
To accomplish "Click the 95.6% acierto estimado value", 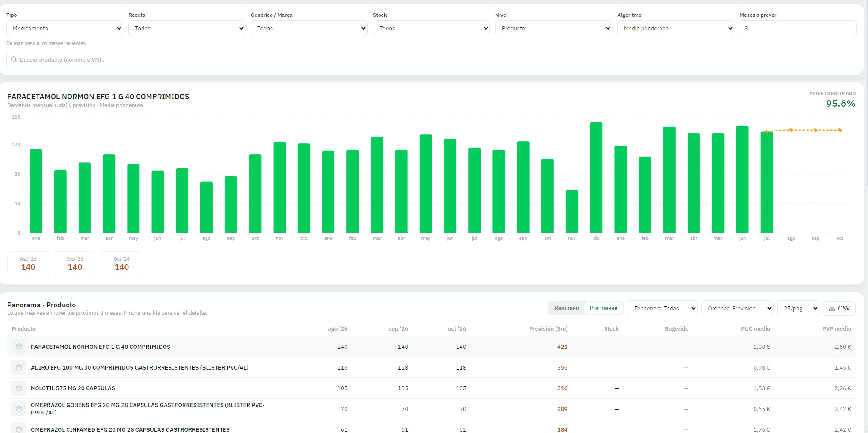I will 841,104.
